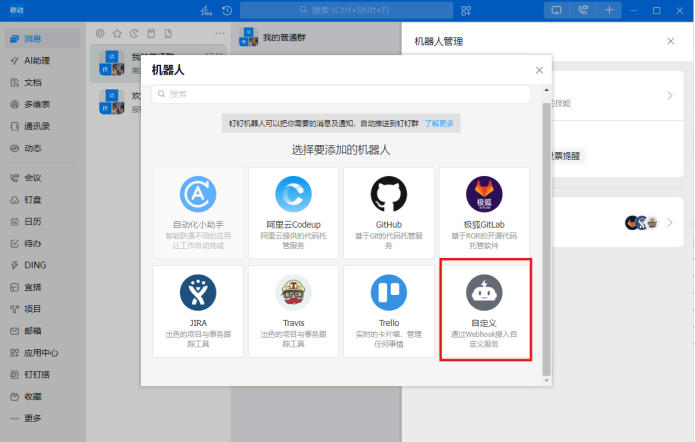Select the 极狐GitLab robot
This screenshot has width=695, height=442.
click(x=485, y=213)
